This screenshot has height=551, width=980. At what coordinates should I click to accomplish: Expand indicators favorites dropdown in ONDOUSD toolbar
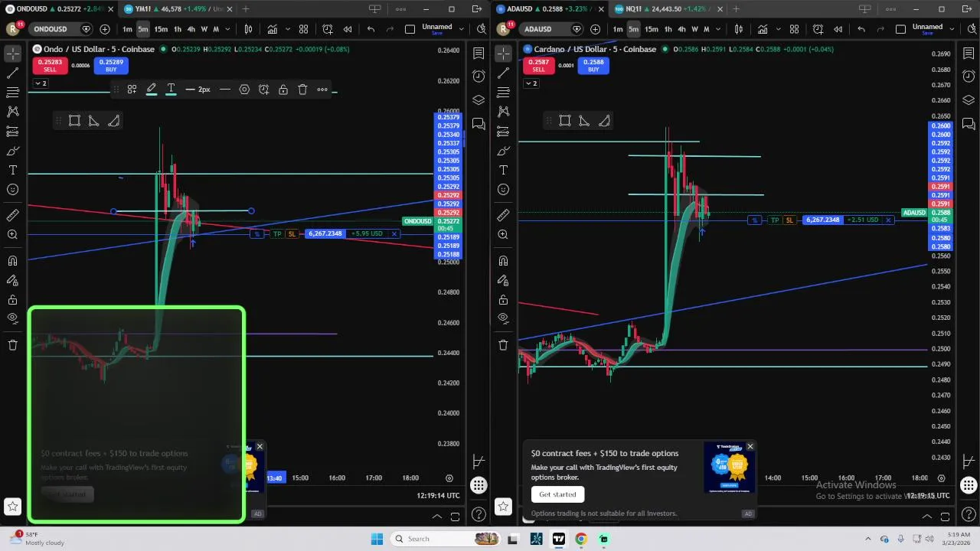tap(289, 29)
